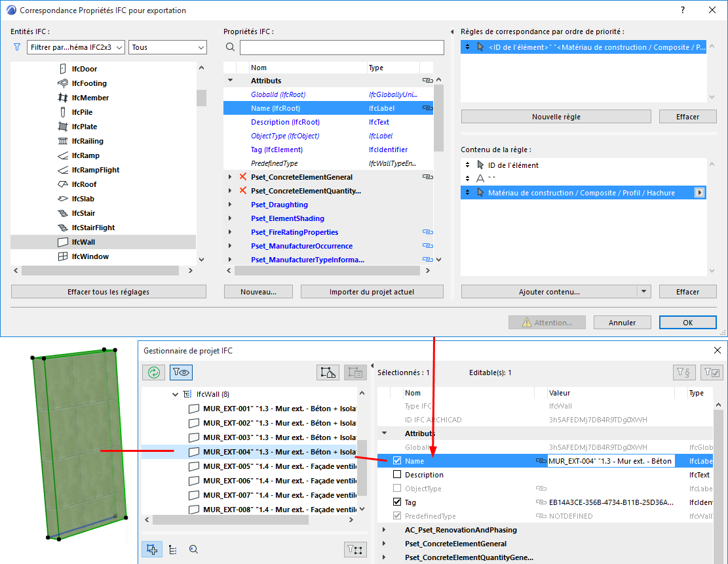
Task: Expand AC_Pset_RenovationAndPhasing
Action: click(x=384, y=530)
